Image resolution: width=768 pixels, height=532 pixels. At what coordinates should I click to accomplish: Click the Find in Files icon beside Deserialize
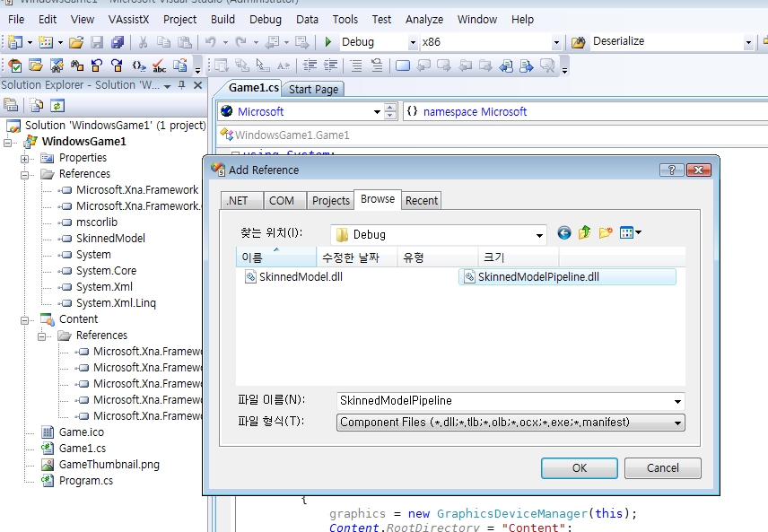579,42
